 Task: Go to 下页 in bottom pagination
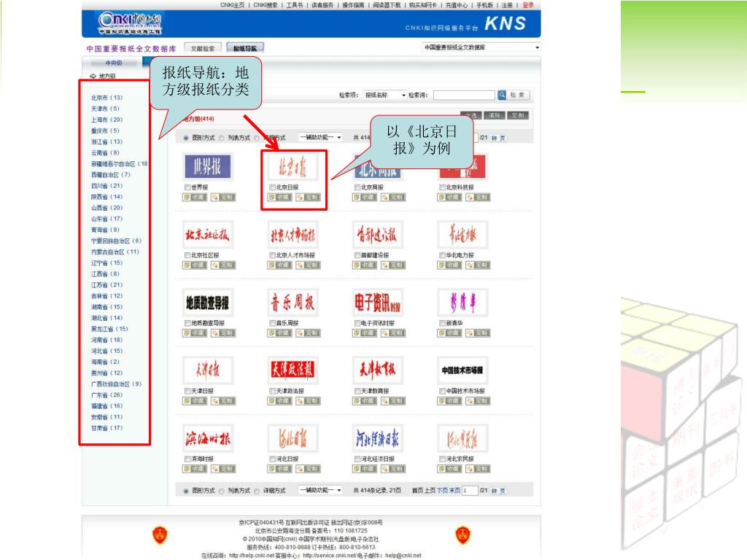[443, 491]
